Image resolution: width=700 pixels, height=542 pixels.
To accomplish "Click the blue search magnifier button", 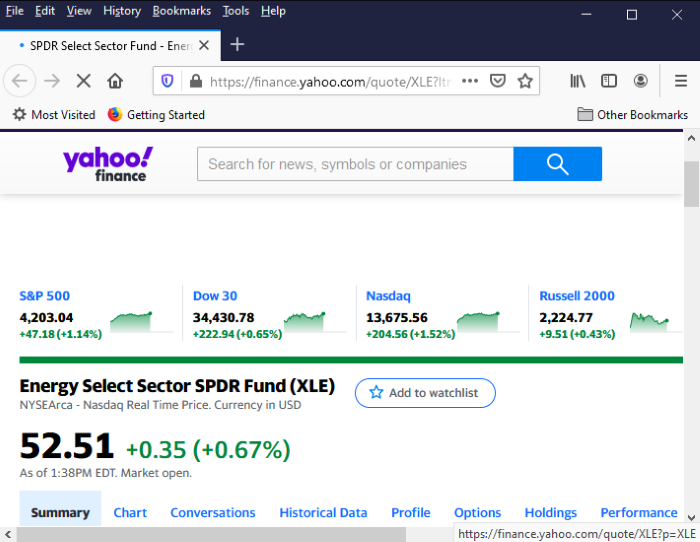I will [x=557, y=164].
